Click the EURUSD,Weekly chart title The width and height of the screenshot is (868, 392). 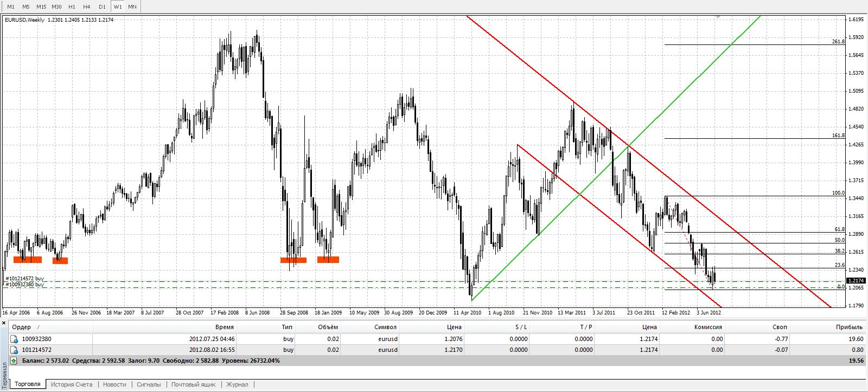click(x=24, y=20)
